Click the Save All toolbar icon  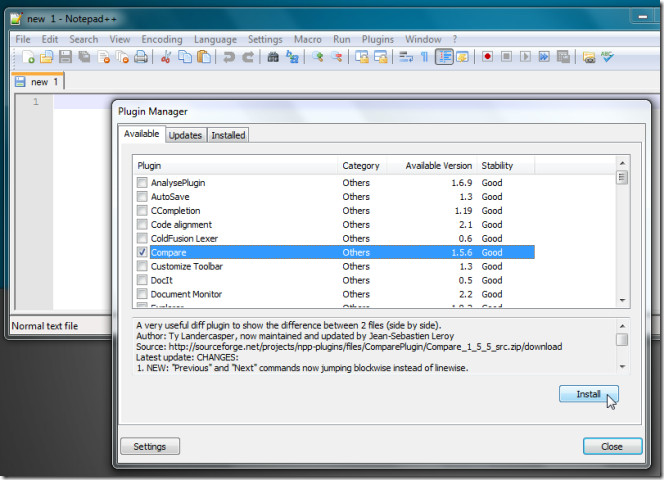coord(84,57)
